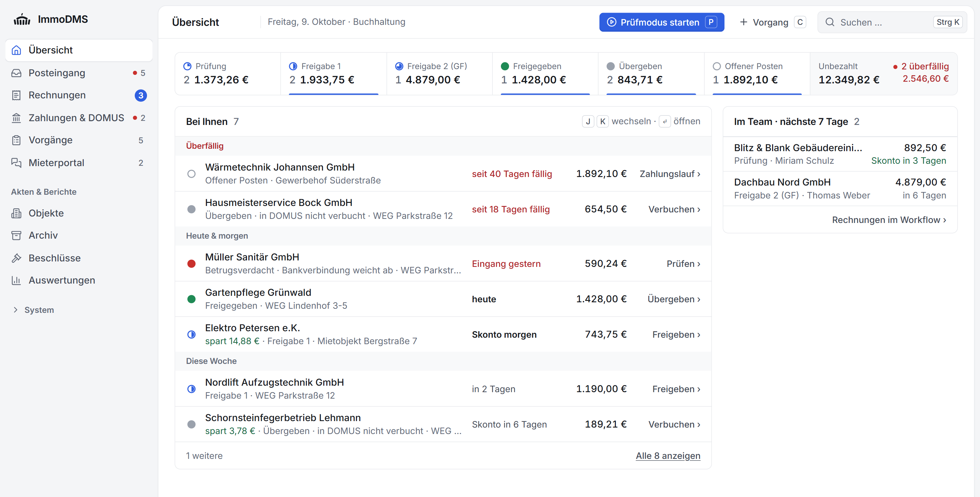Click the Rechnungen badge showing 3
This screenshot has width=980, height=497.
point(141,95)
